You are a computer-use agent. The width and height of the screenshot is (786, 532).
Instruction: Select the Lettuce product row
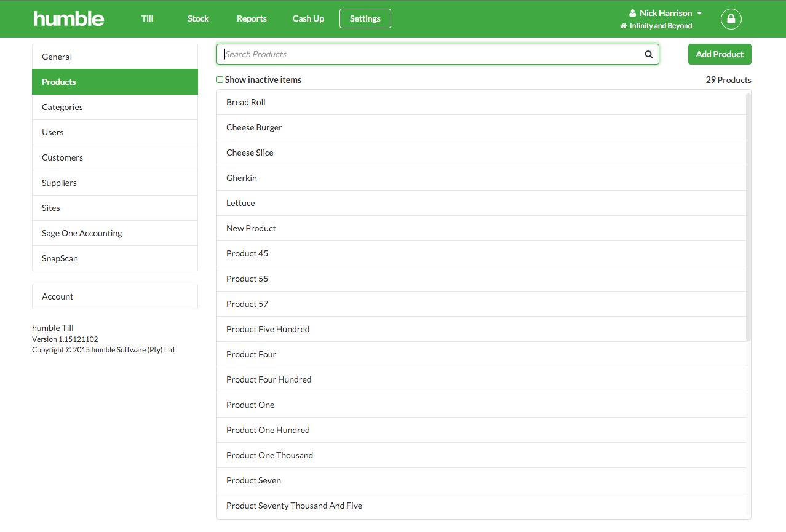pyautogui.click(x=482, y=203)
